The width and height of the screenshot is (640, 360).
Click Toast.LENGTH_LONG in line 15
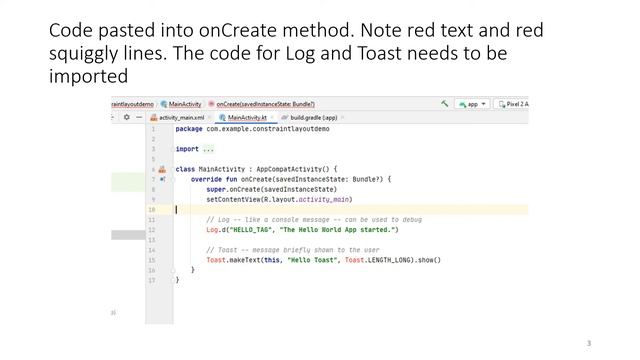point(379,260)
